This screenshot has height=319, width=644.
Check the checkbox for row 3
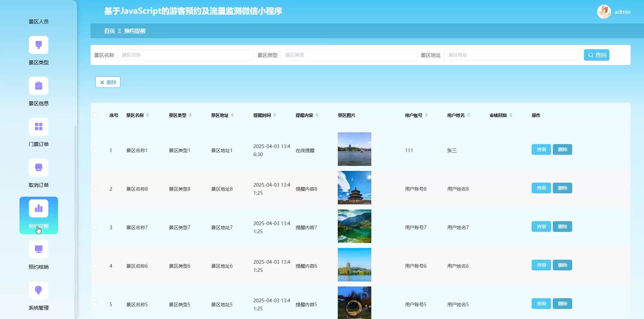[x=95, y=228]
